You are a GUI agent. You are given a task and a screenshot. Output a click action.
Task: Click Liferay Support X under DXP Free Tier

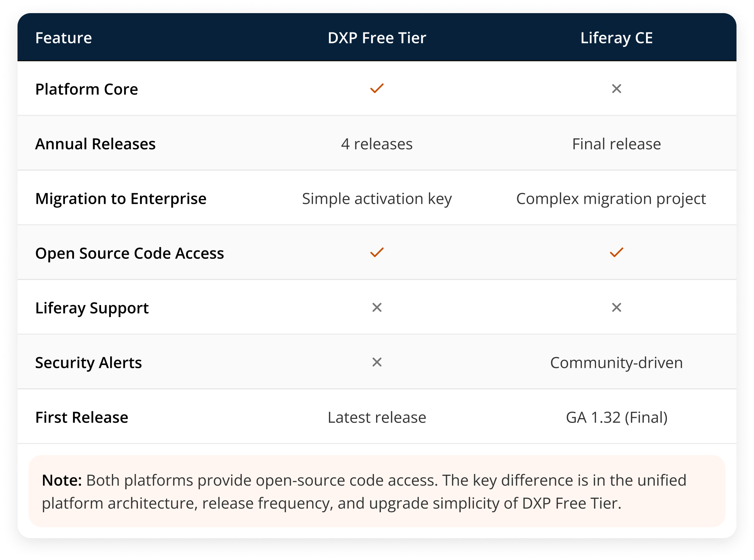click(x=377, y=308)
